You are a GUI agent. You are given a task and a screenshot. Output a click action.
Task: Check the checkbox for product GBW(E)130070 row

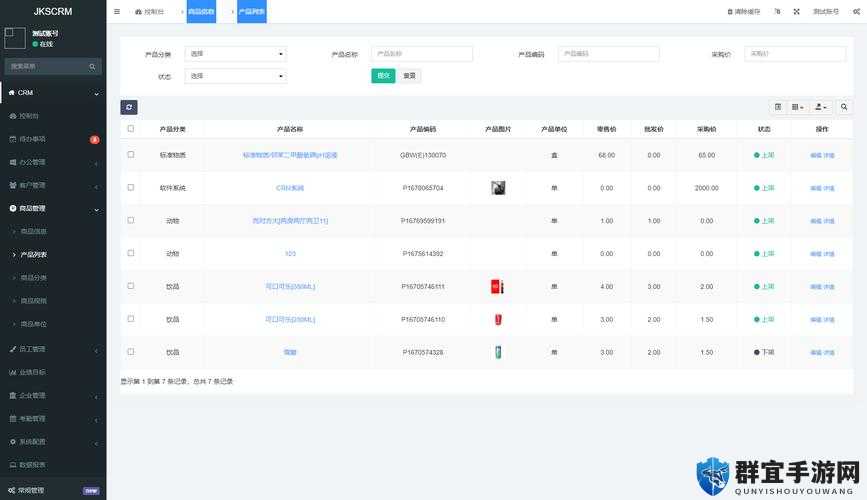[x=130, y=155]
